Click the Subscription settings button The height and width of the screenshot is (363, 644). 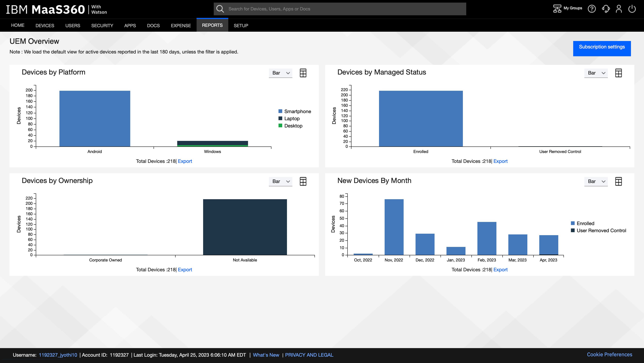coord(602,48)
